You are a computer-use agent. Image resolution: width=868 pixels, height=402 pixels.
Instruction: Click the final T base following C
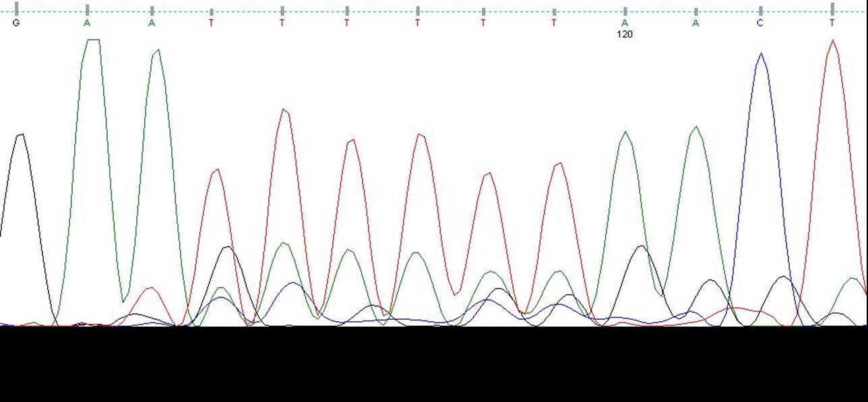[832, 23]
